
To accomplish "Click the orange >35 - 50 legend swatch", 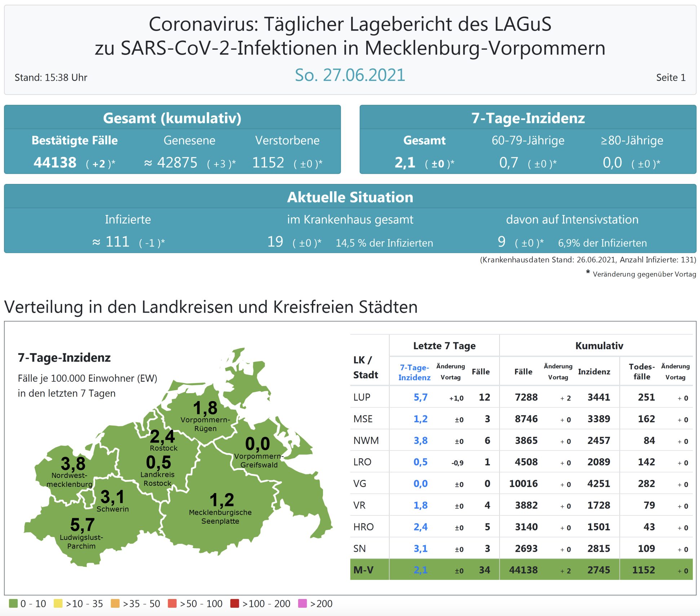I will pos(115,603).
